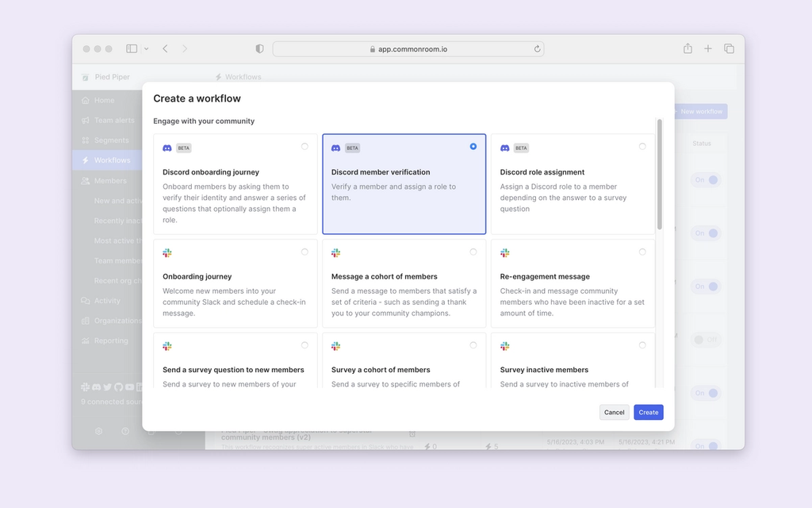812x508 pixels.
Task: Click the browser back navigation arrow
Action: tap(165, 48)
